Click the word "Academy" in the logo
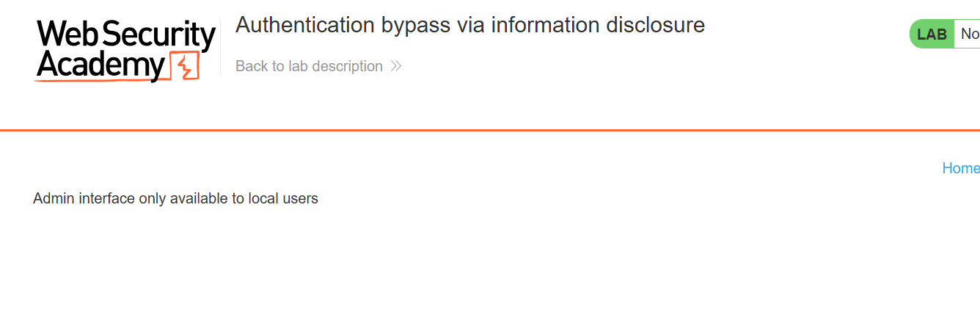 [100, 66]
